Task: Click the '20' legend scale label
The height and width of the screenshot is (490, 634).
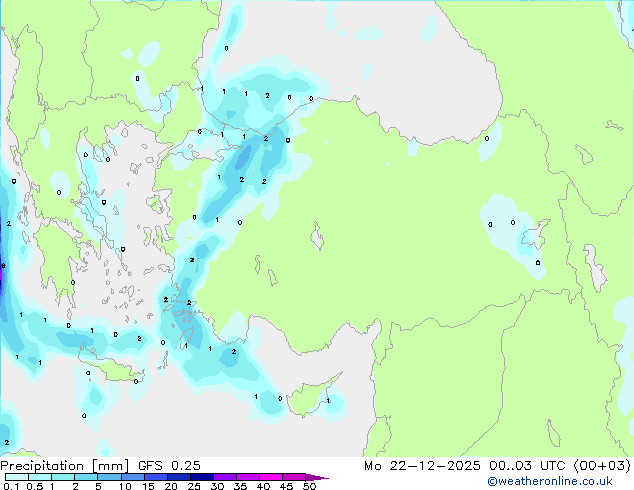Action: click(171, 486)
